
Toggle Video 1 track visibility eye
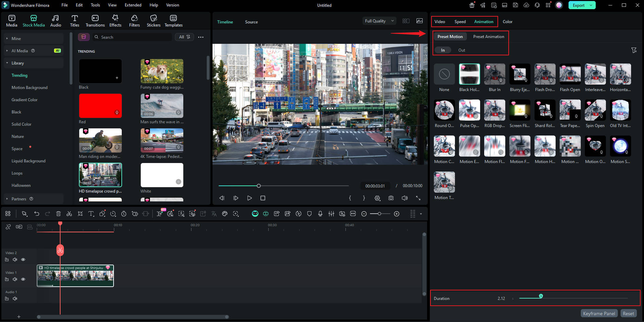23,279
